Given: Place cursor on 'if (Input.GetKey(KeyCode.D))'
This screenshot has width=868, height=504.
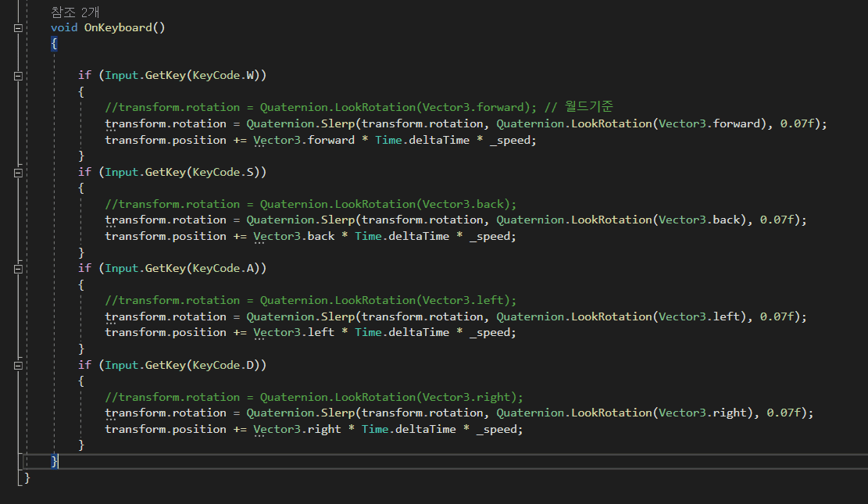Looking at the screenshot, I should tap(172, 365).
